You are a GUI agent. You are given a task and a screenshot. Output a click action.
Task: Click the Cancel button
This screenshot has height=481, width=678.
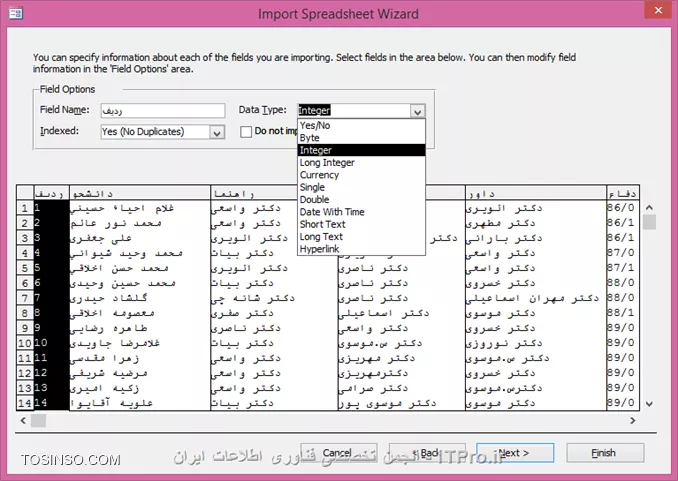point(339,453)
